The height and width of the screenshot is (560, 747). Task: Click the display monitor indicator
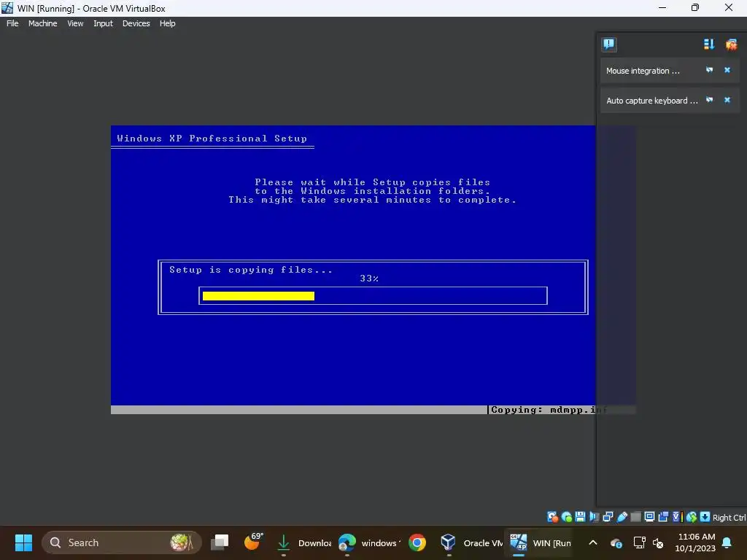649,517
